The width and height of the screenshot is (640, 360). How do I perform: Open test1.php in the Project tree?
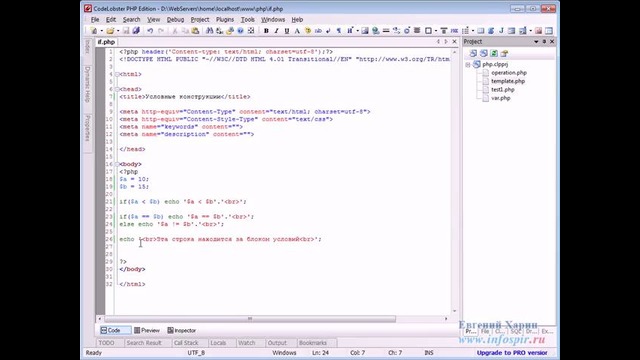(x=502, y=90)
